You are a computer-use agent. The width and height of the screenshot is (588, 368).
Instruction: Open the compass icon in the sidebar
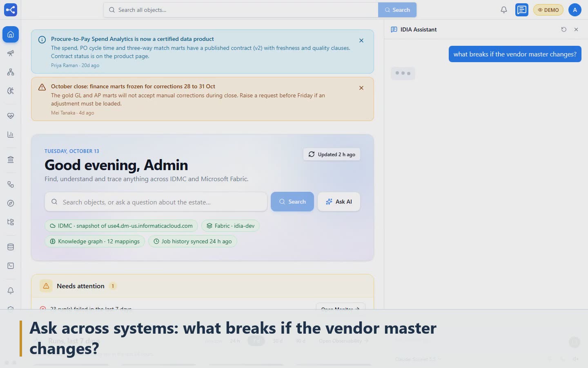11,203
